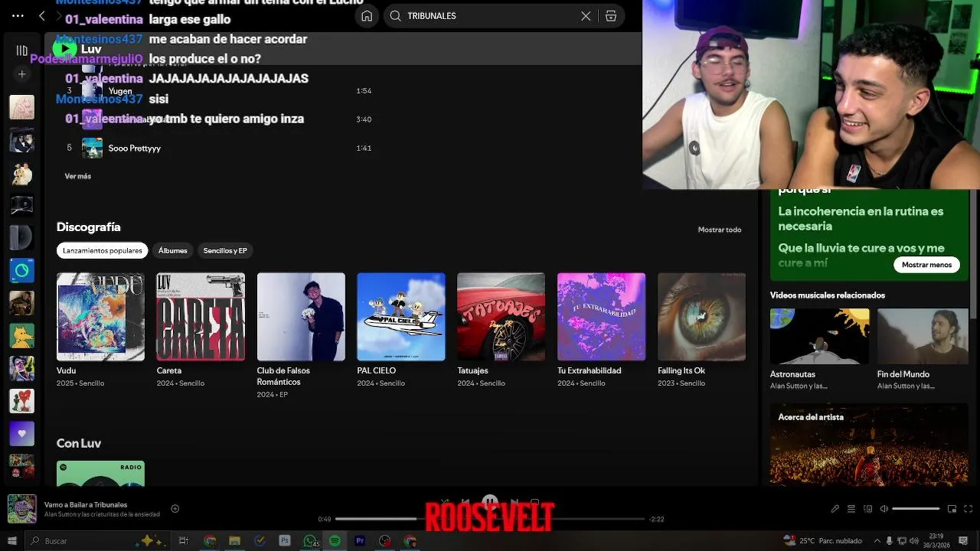Expand Your Library sidebar
Screen dimensions: 980x551
pos(21,51)
